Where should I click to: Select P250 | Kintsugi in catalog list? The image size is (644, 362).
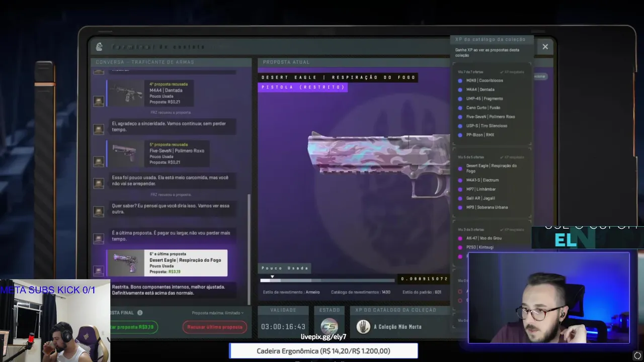pyautogui.click(x=476, y=247)
